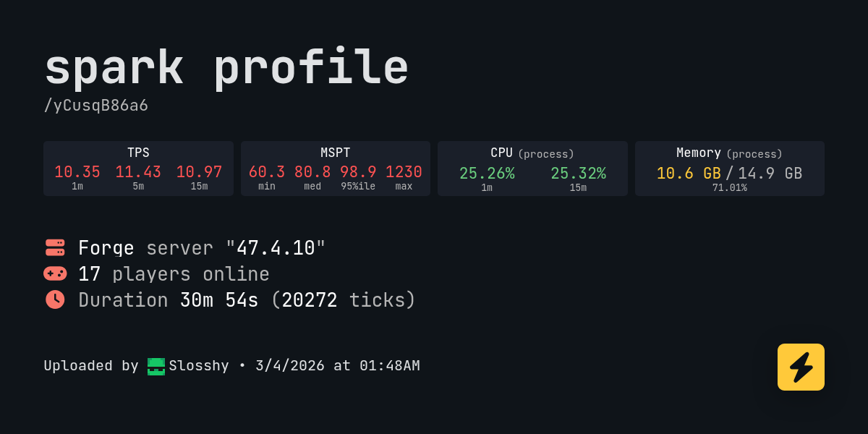
Task: Click the yellow lightning bolt spark logo
Action: (801, 367)
